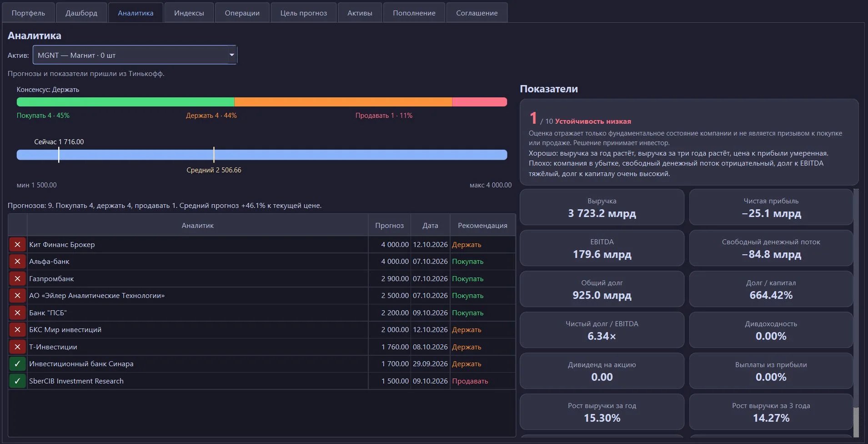
Task: Sort table by Рекомендация column header
Action: 482,225
